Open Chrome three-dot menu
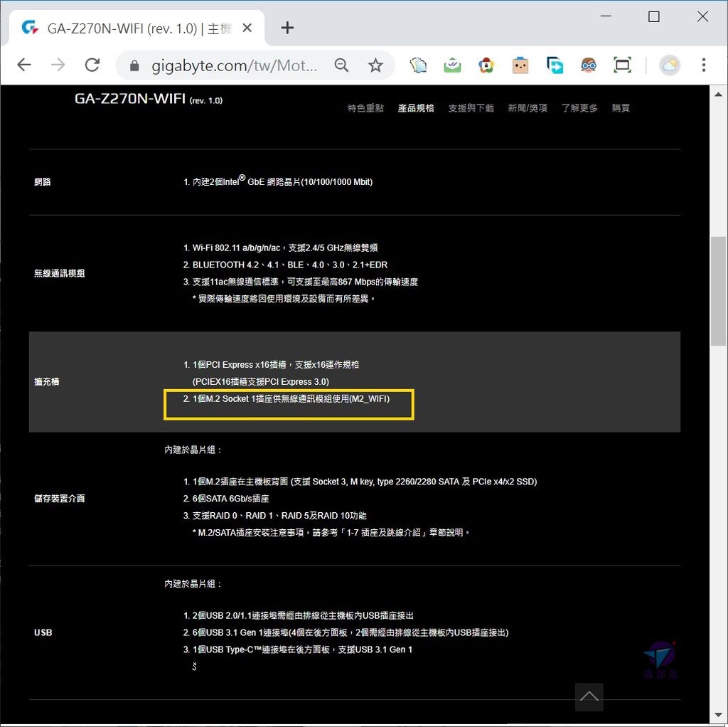The height and width of the screenshot is (727, 728). pos(704,65)
